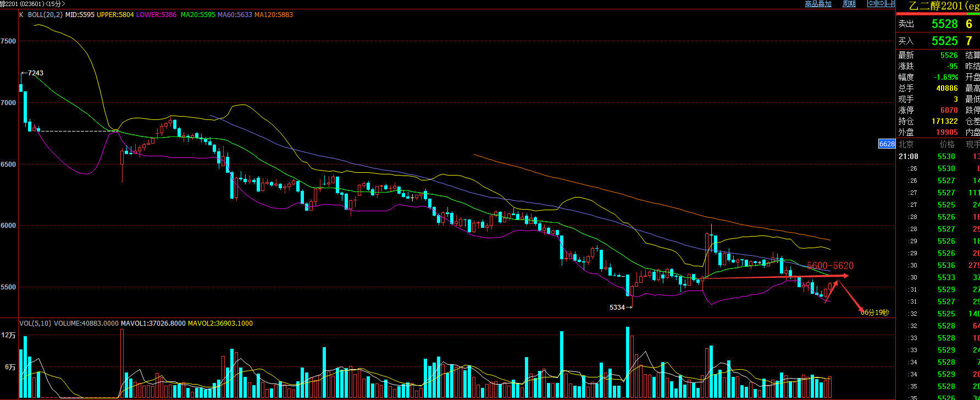
Task: Click the 6628 price axis tag
Action: (887, 144)
